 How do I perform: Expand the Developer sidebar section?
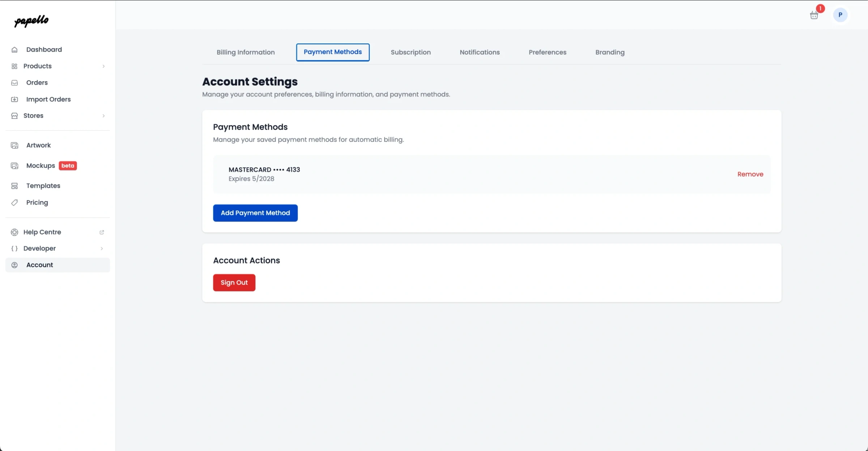102,249
